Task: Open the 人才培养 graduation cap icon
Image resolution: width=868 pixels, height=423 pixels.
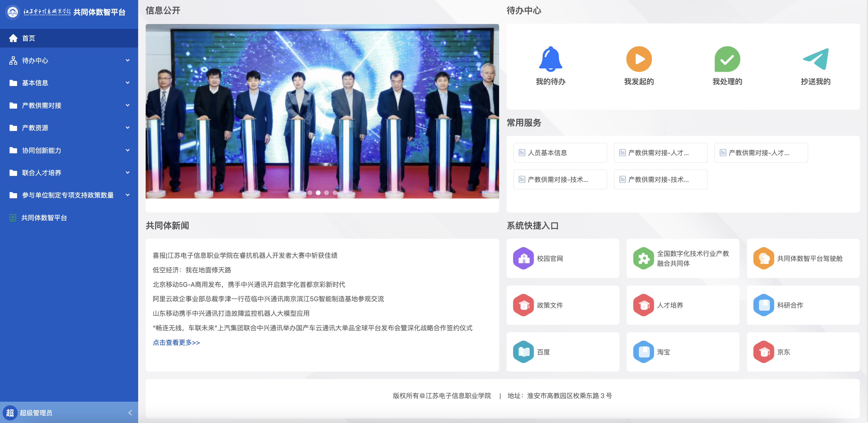Action: click(644, 305)
